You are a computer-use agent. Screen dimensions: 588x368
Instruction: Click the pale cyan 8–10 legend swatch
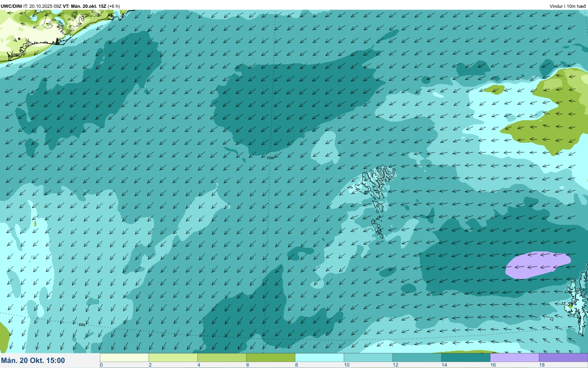tap(319, 357)
